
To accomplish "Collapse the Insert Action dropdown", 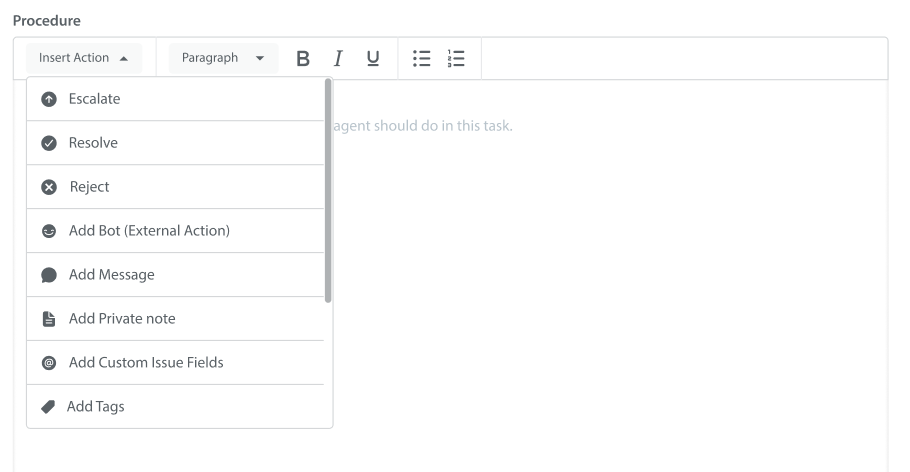I will pos(84,58).
